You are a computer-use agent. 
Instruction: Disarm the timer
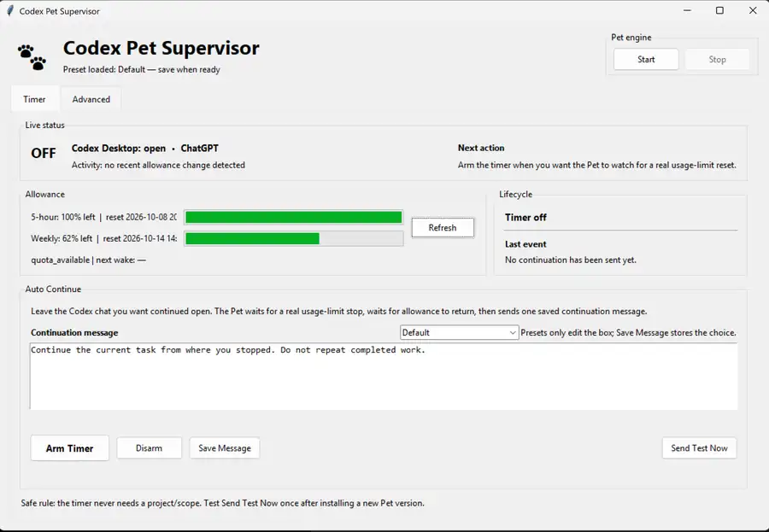click(149, 448)
